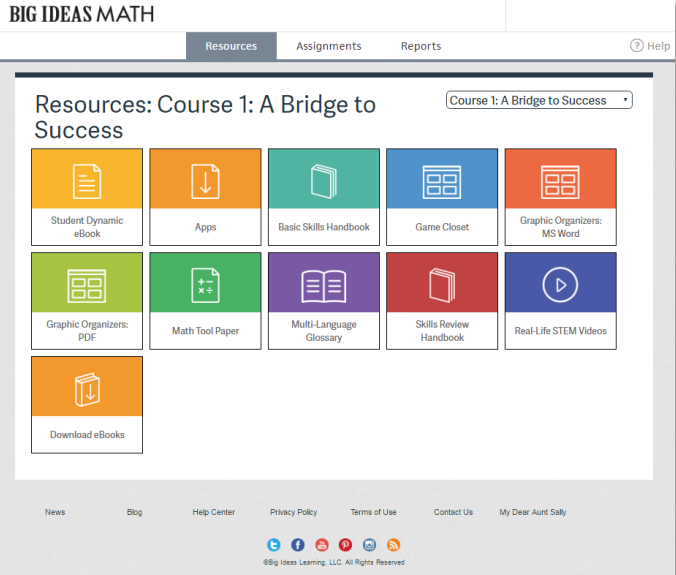Open the Skills Review Handbook

point(442,300)
